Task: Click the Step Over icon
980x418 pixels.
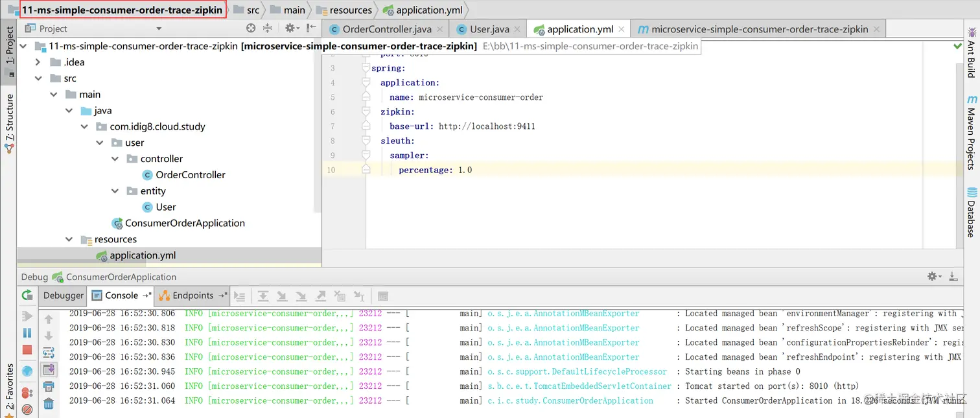Action: 263,296
